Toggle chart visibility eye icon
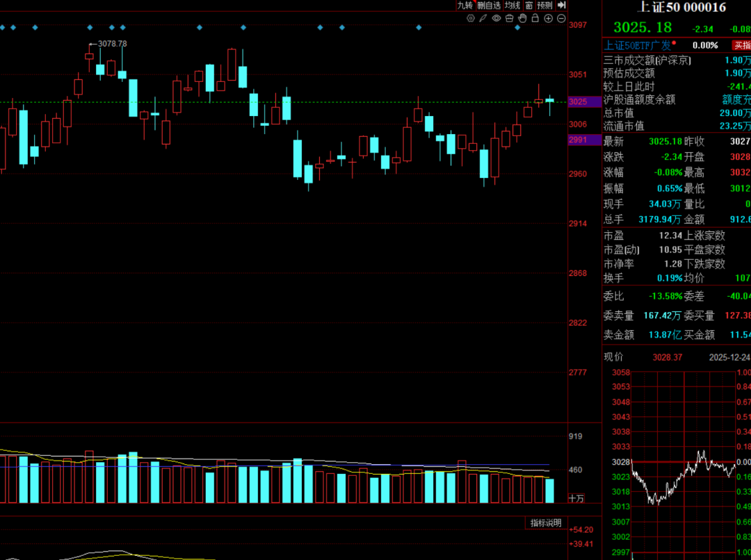 [496, 18]
